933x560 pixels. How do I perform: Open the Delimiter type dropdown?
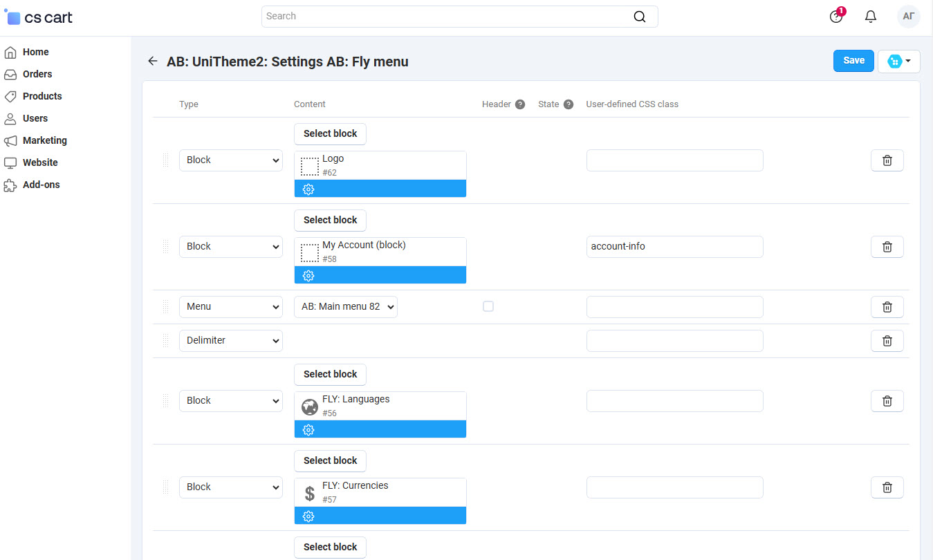click(231, 341)
